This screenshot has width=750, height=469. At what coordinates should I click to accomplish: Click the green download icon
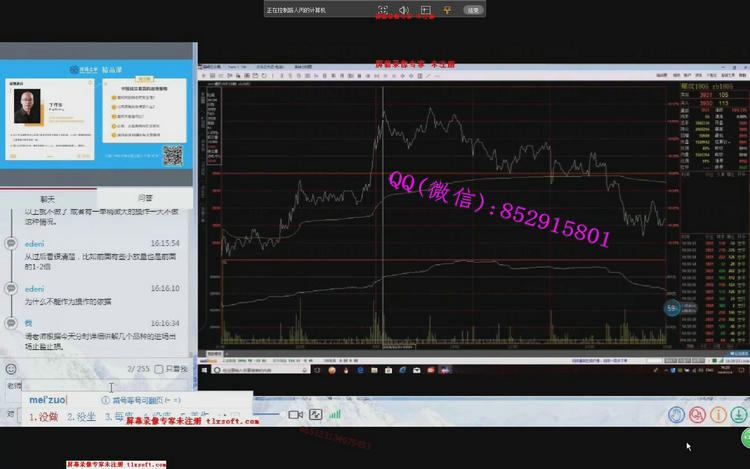[738, 415]
